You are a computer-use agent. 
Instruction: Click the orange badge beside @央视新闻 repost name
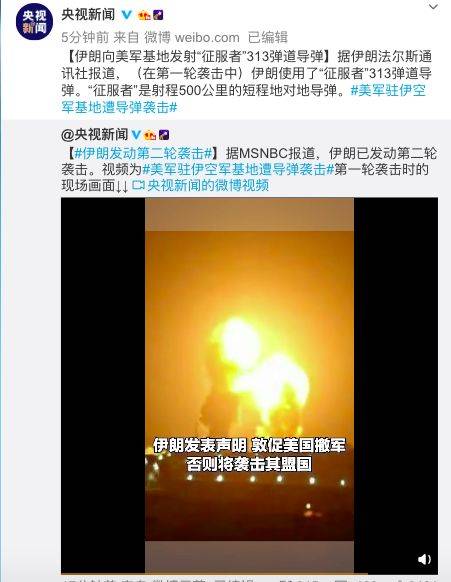click(150, 135)
